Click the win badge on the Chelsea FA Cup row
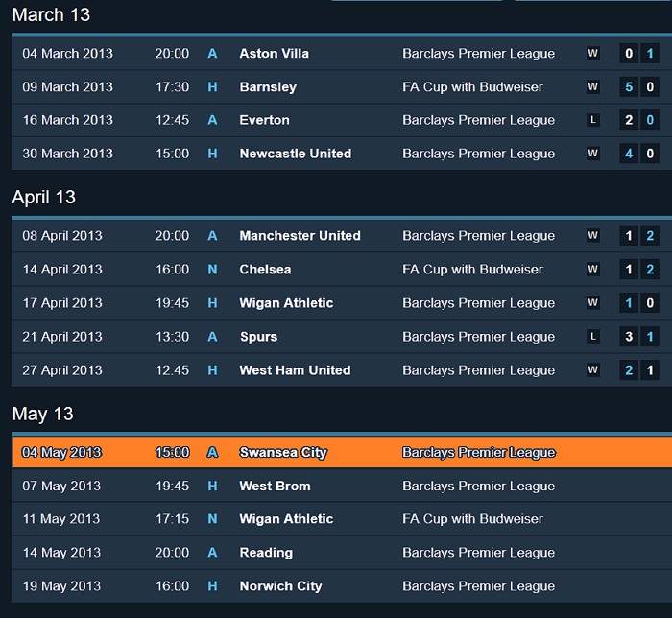The image size is (672, 618). pyautogui.click(x=592, y=270)
